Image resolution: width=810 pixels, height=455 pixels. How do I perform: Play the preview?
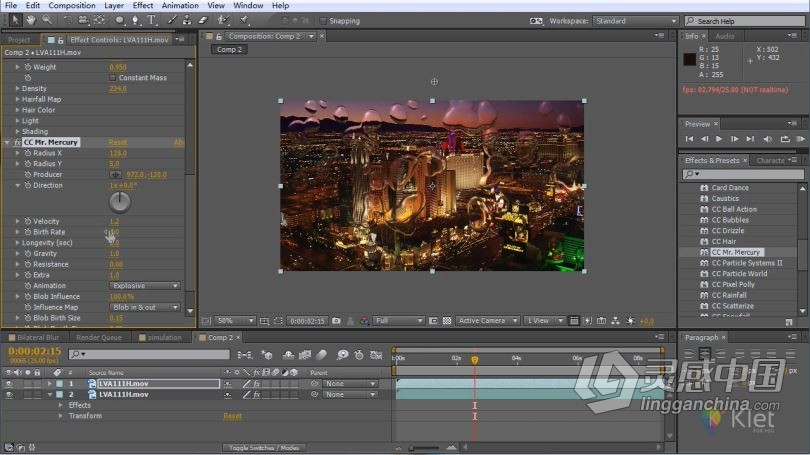pos(719,139)
